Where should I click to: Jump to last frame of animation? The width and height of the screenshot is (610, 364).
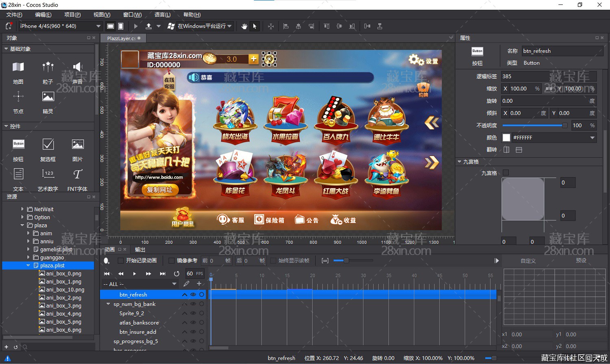163,274
